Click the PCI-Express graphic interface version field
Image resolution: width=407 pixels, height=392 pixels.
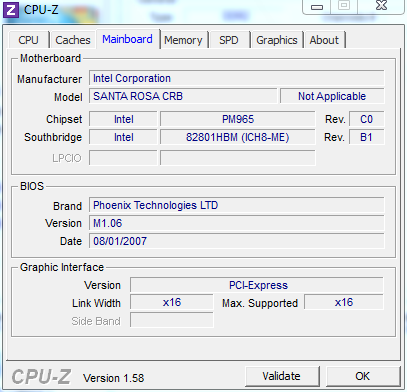tap(257, 285)
